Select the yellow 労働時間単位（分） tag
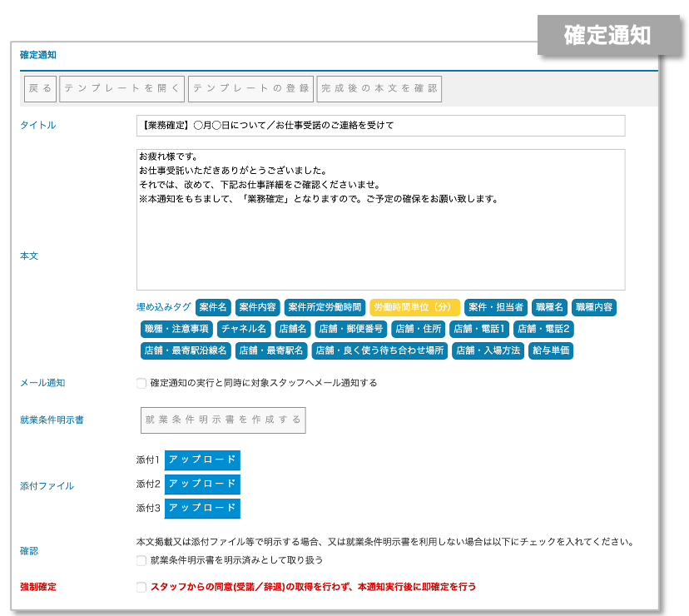 coord(414,307)
